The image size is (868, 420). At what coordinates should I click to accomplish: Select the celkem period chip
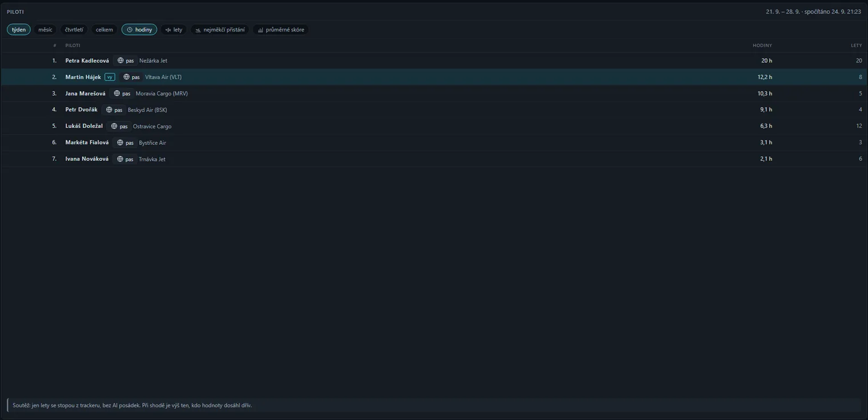(105, 30)
